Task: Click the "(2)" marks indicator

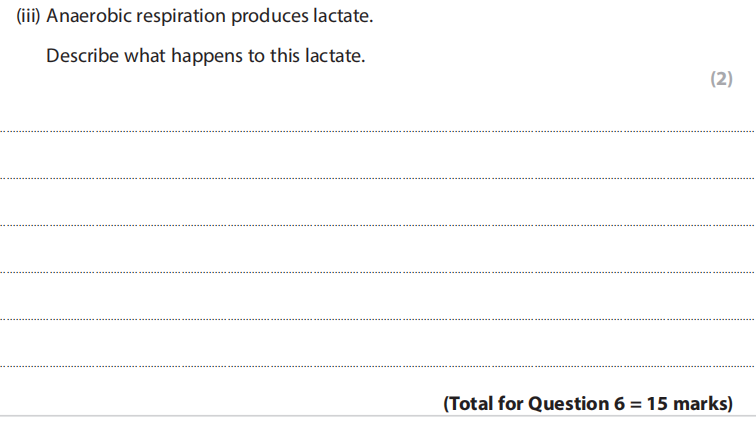Action: coord(721,79)
